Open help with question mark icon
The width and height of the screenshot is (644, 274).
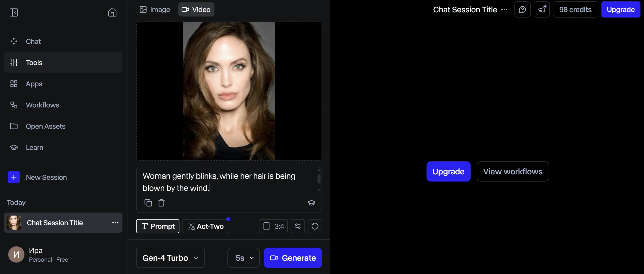click(522, 9)
